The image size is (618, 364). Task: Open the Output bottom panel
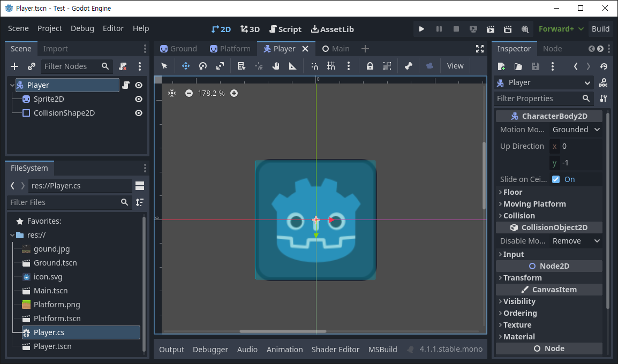click(x=171, y=350)
